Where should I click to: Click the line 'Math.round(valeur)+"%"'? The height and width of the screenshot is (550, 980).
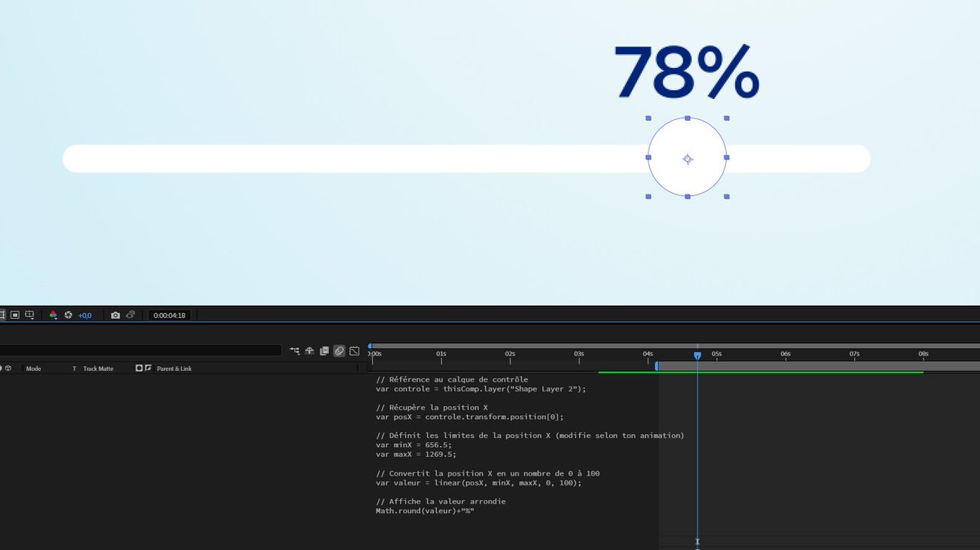pos(425,511)
